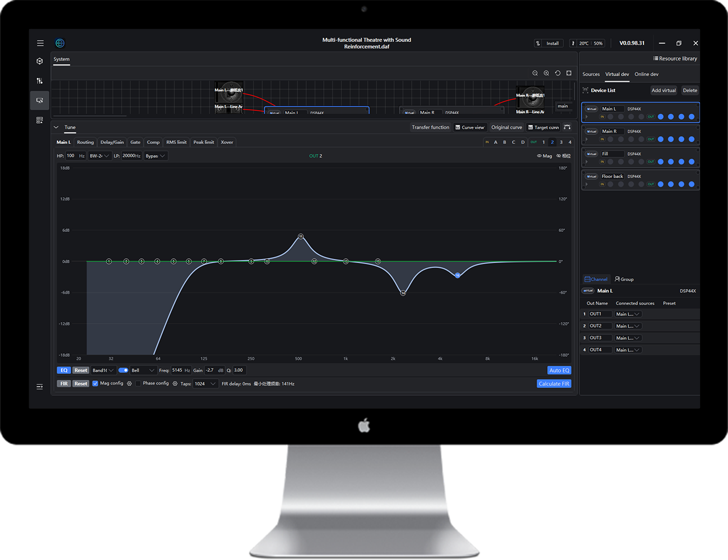Click the expand sidebar icon at bottom left
The image size is (728, 560).
(x=39, y=386)
